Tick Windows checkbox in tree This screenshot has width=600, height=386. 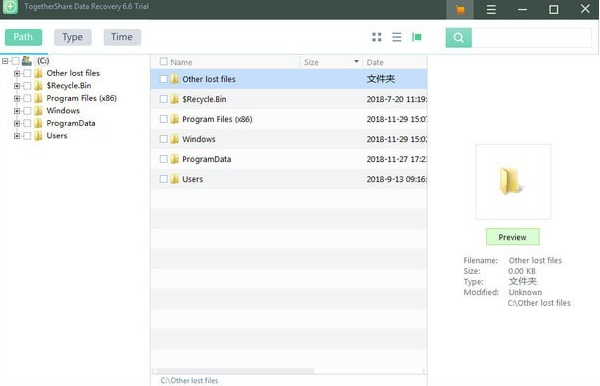(x=27, y=111)
